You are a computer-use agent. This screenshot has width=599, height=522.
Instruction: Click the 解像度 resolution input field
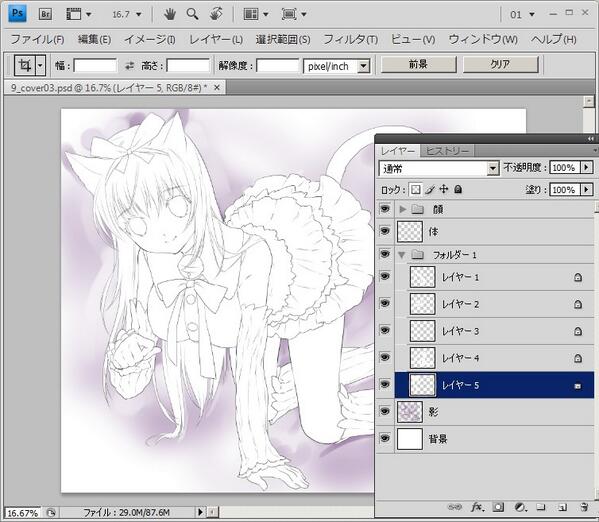coord(277,65)
